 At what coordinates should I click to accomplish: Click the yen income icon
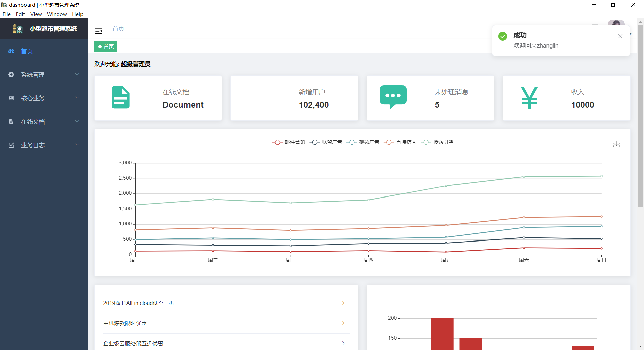click(x=529, y=98)
